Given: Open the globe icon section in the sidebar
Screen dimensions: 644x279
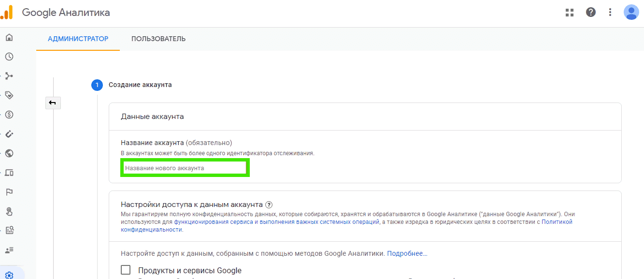Looking at the screenshot, I should pos(9,153).
